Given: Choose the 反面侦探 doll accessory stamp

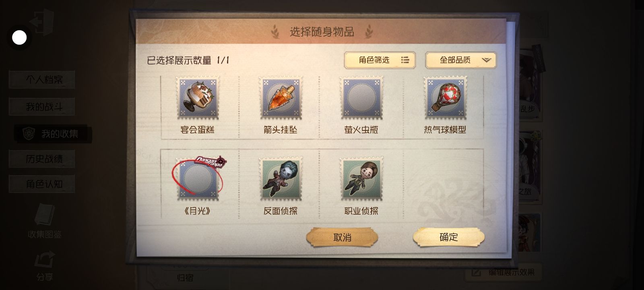Looking at the screenshot, I should point(280,179).
